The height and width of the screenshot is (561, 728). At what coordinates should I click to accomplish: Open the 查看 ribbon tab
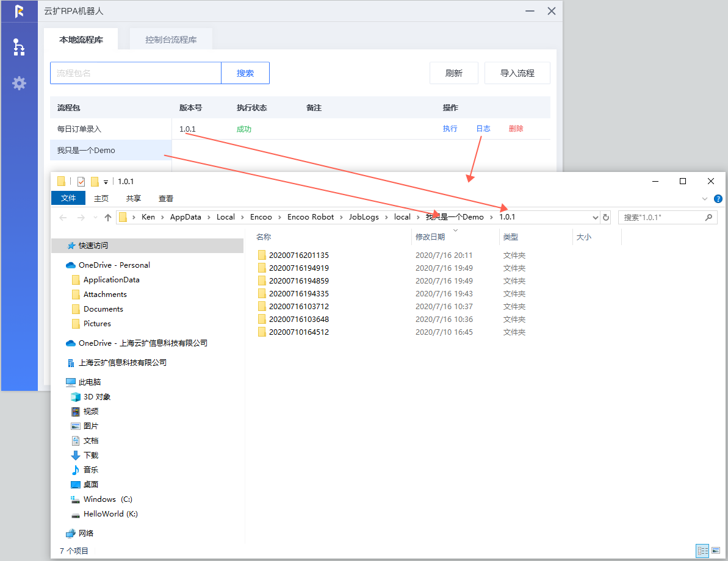(x=166, y=199)
